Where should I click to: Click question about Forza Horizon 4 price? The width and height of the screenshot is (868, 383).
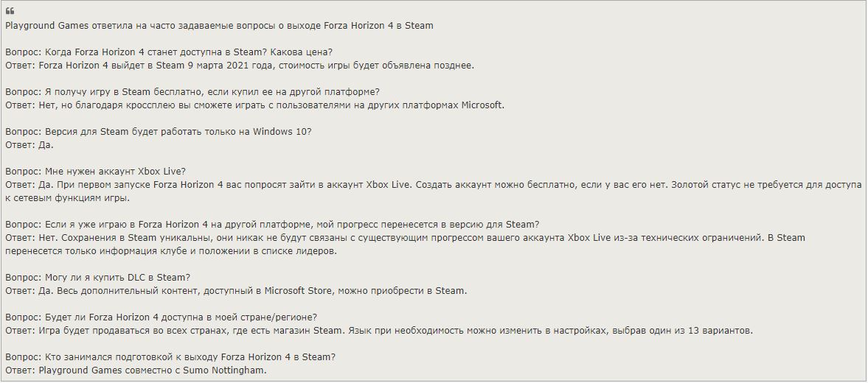(x=169, y=52)
